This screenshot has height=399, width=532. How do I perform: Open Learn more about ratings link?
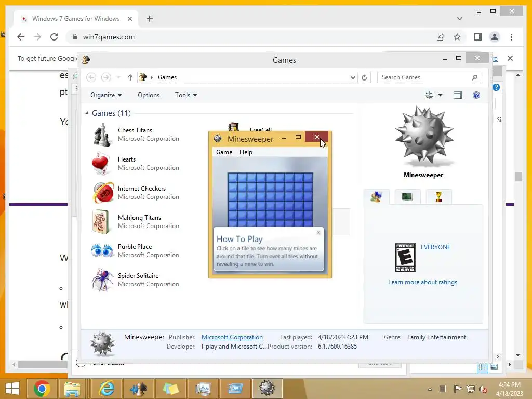(423, 282)
